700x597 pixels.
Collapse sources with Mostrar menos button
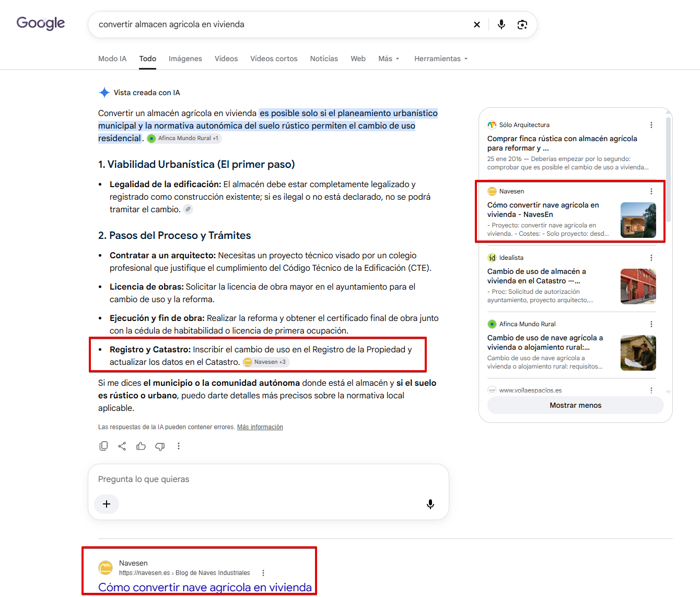point(576,405)
